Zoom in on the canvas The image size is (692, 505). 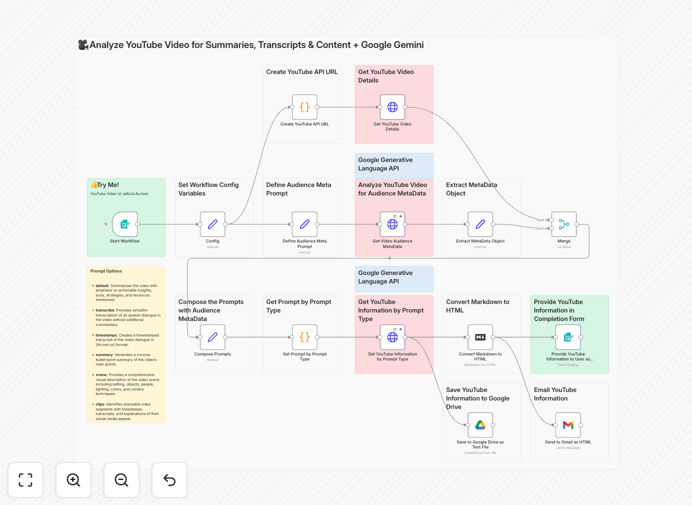[73, 480]
